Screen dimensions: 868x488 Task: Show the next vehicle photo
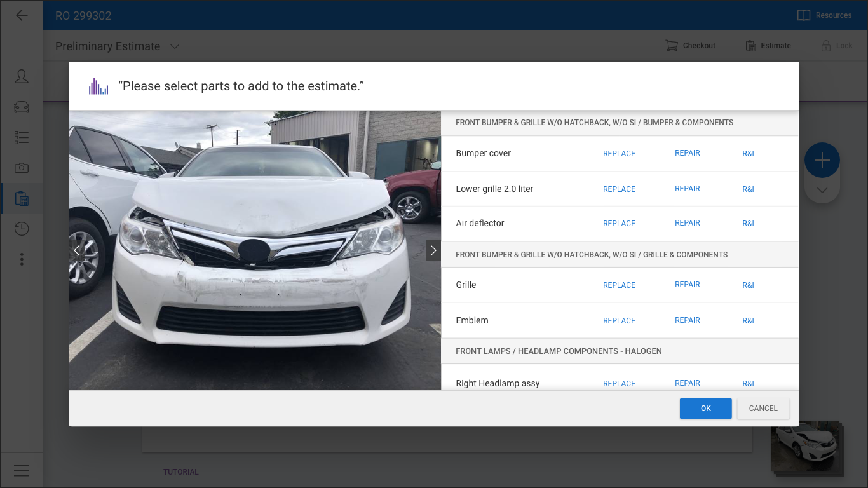click(x=433, y=250)
